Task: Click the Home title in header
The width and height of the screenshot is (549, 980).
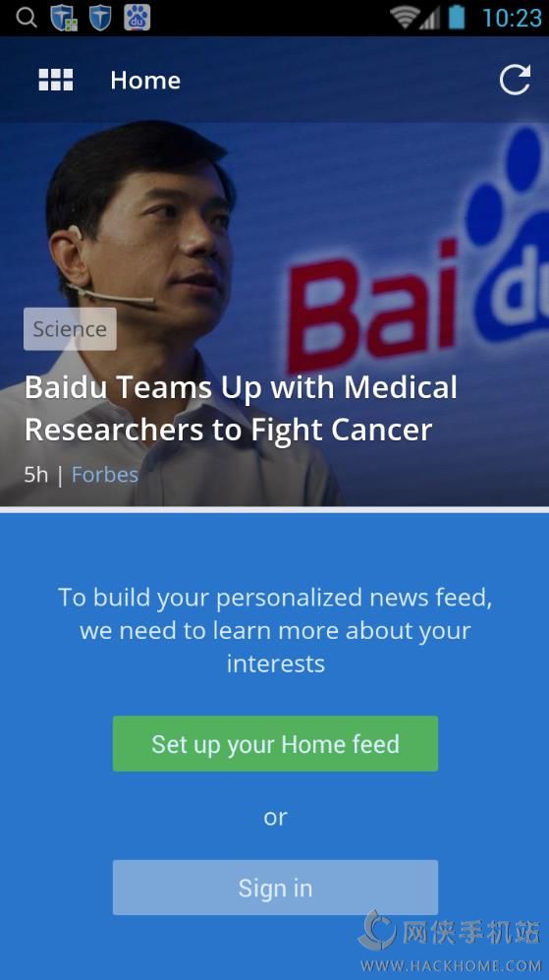Action: pyautogui.click(x=145, y=80)
